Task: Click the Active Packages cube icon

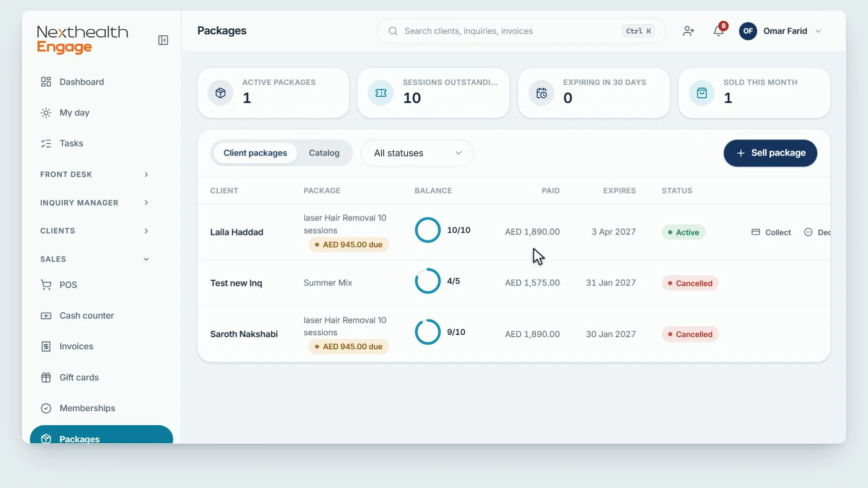Action: point(220,93)
